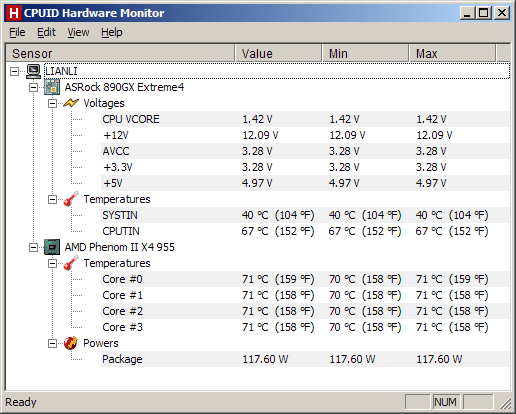Click the motherboard Temperatures thermometer icon
Viewport: 516px width, 414px height.
pos(71,199)
